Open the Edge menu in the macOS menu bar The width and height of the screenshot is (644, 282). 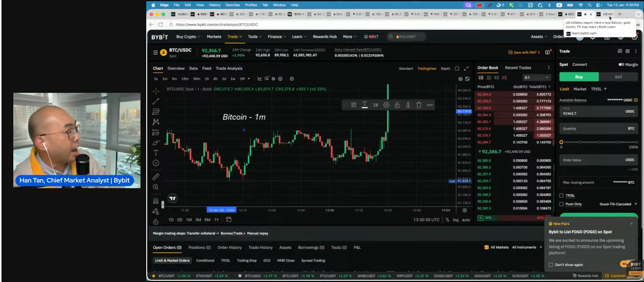[x=164, y=5]
